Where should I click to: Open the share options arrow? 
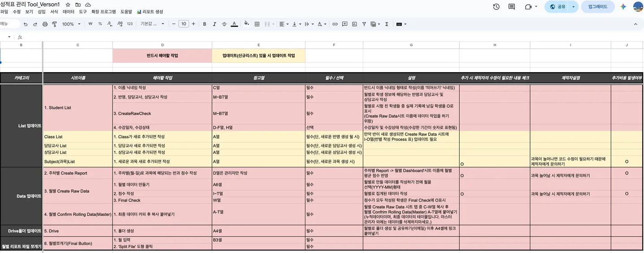coord(573,7)
